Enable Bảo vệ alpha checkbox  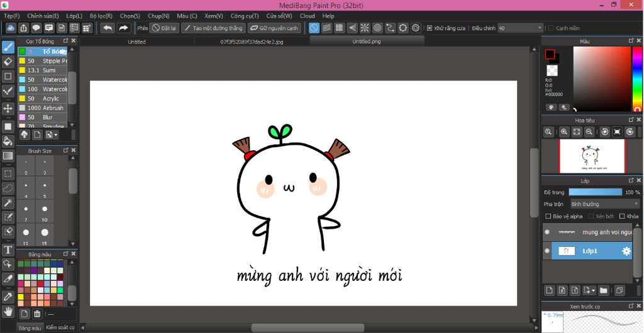(x=548, y=216)
